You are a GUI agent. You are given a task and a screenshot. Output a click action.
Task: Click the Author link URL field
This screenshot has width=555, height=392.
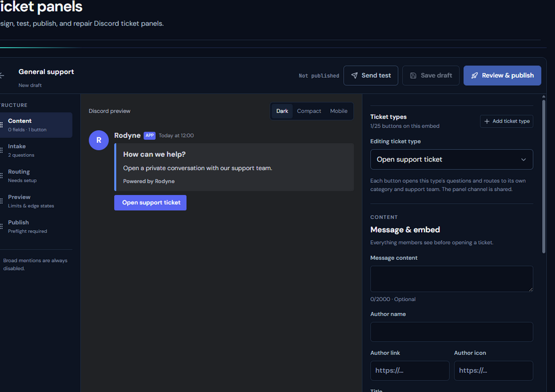pyautogui.click(x=410, y=370)
